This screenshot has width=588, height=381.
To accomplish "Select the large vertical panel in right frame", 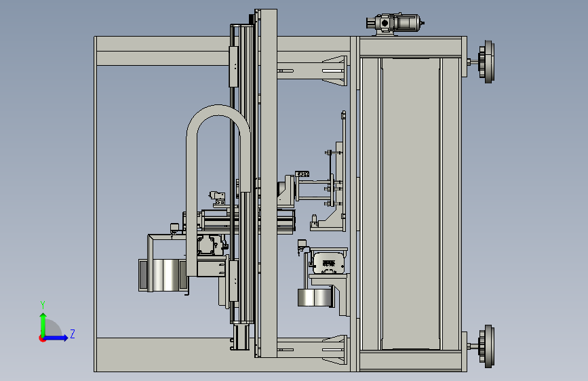I will (x=410, y=203).
